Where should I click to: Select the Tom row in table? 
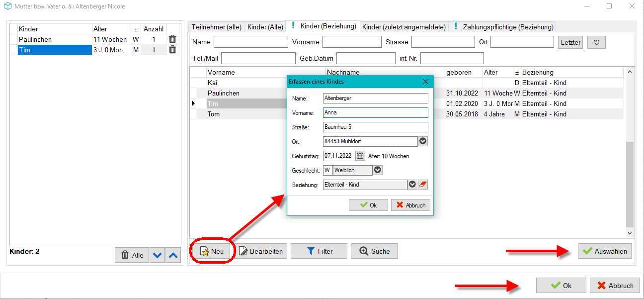pyautogui.click(x=407, y=114)
